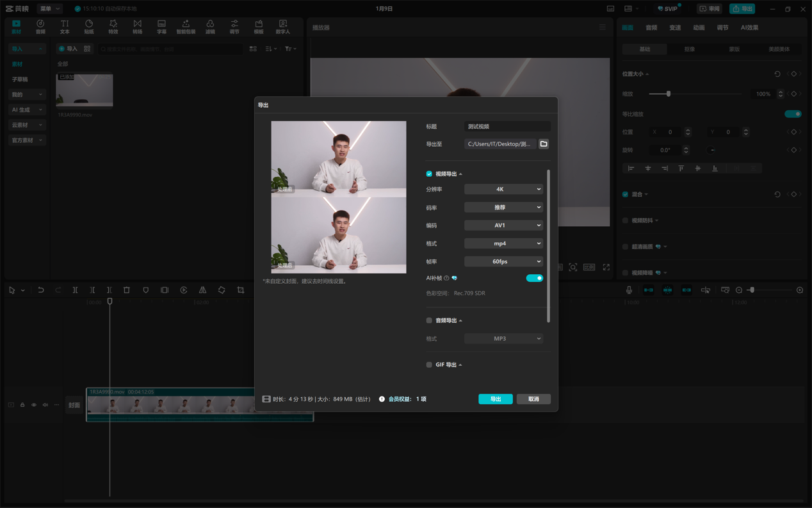Click the undo arrow in timeline toolbar

[40, 290]
